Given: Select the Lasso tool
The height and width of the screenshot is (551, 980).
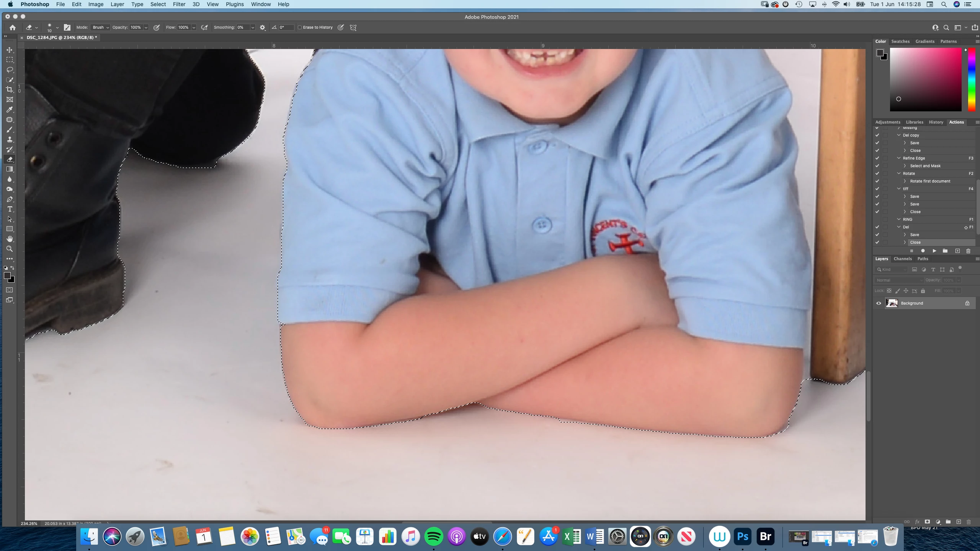Looking at the screenshot, I should (10, 70).
